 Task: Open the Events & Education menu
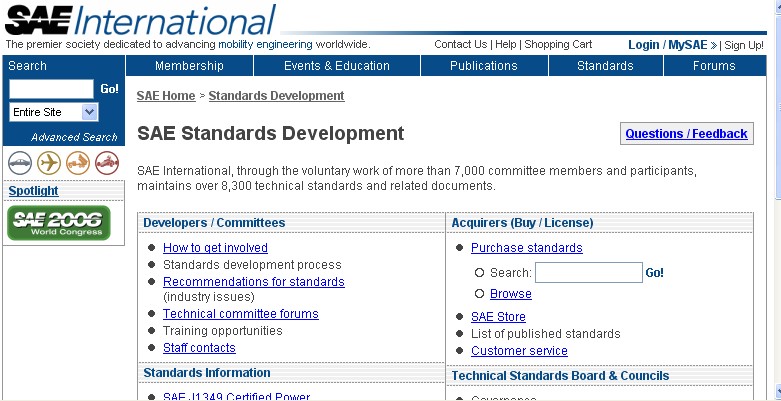[337, 66]
